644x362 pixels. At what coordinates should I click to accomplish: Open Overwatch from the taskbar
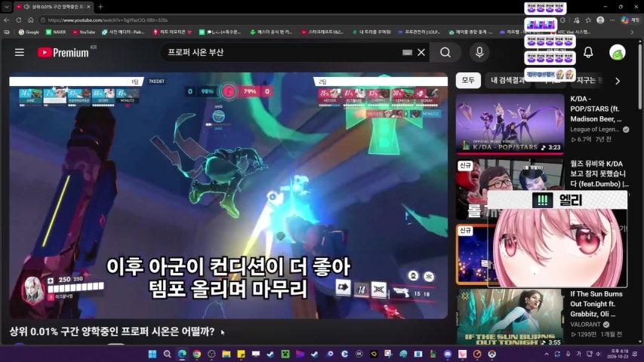coord(492,354)
